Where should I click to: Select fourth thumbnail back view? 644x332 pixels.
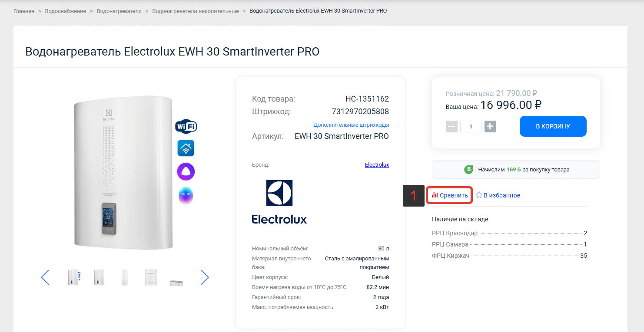150,277
